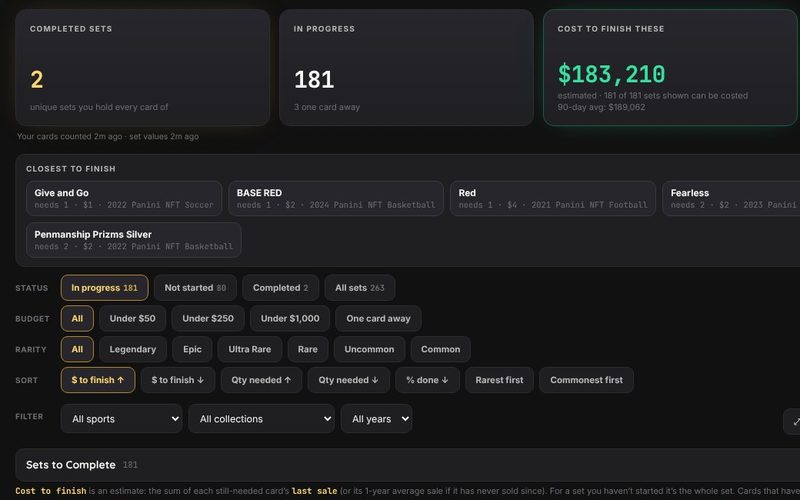The width and height of the screenshot is (800, 500).
Task: Sort by % done descending
Action: point(427,380)
